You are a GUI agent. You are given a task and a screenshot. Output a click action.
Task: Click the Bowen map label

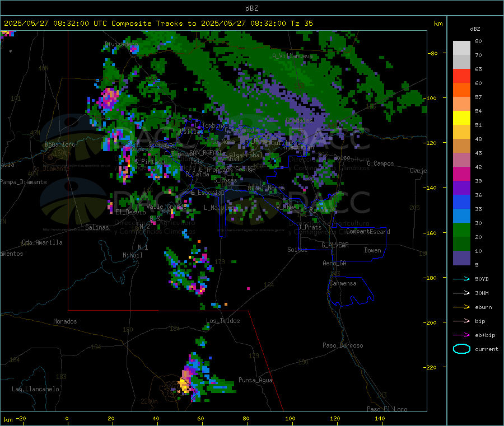tap(372, 250)
